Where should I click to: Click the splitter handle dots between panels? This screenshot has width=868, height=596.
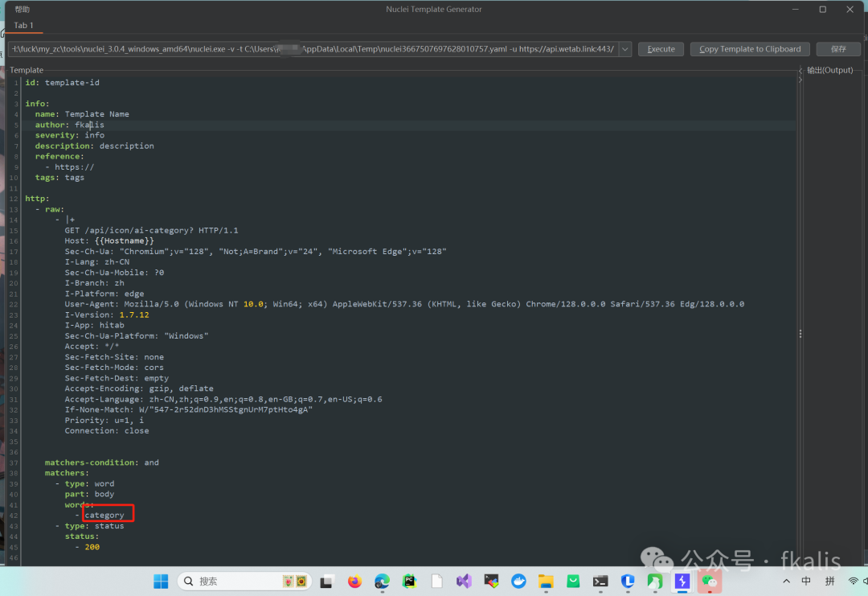point(800,334)
